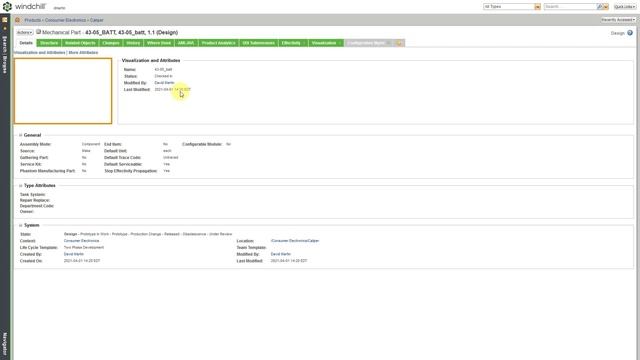This screenshot has width=640, height=360.
Task: Click the add new tab icon
Action: point(399,43)
